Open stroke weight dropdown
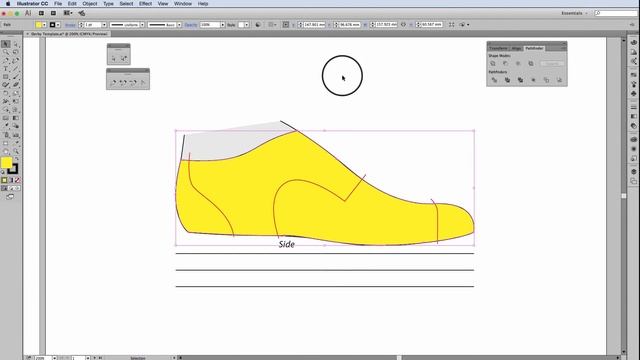 coord(104,24)
